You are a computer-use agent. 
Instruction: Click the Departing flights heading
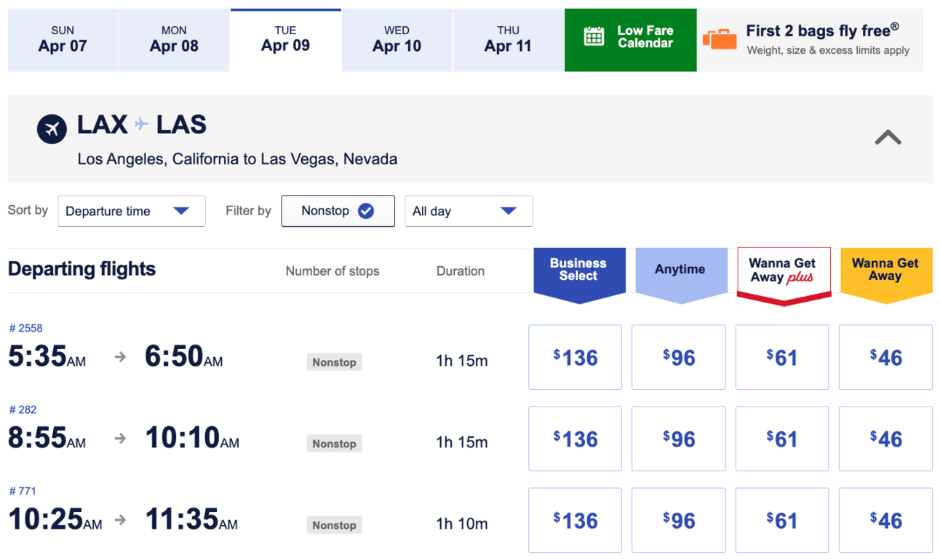pos(81,269)
